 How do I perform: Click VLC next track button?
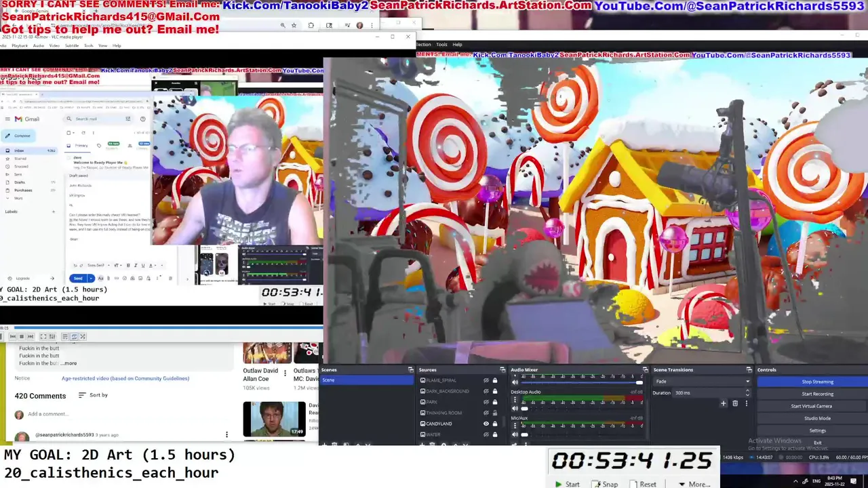31,336
